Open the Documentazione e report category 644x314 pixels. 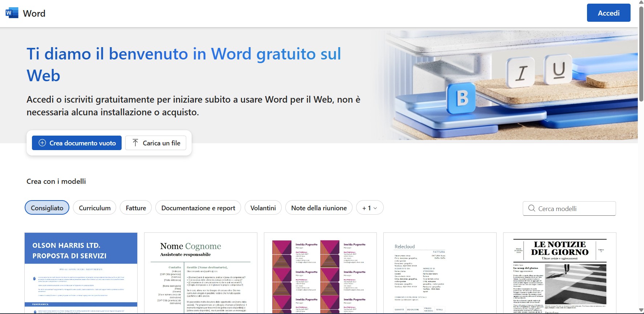point(198,208)
